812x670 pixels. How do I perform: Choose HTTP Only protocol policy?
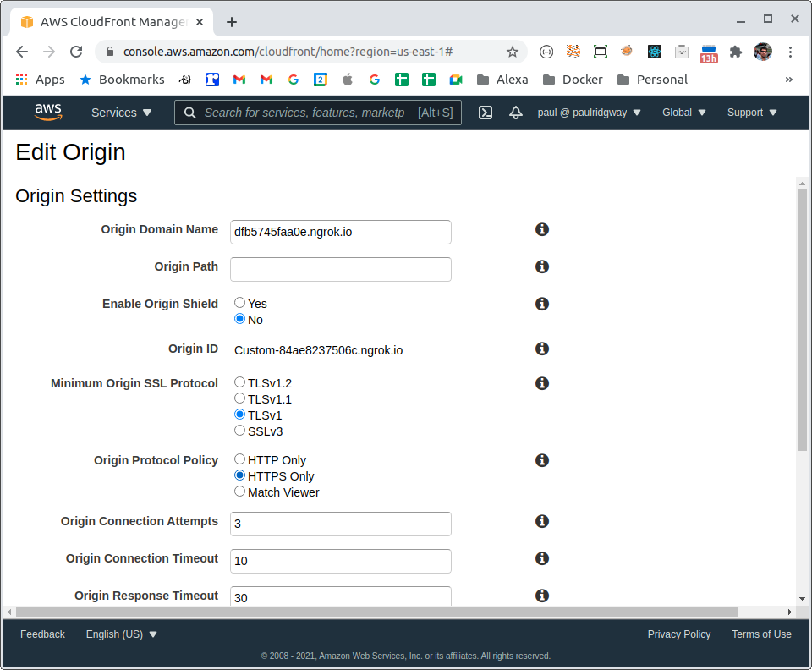point(239,459)
